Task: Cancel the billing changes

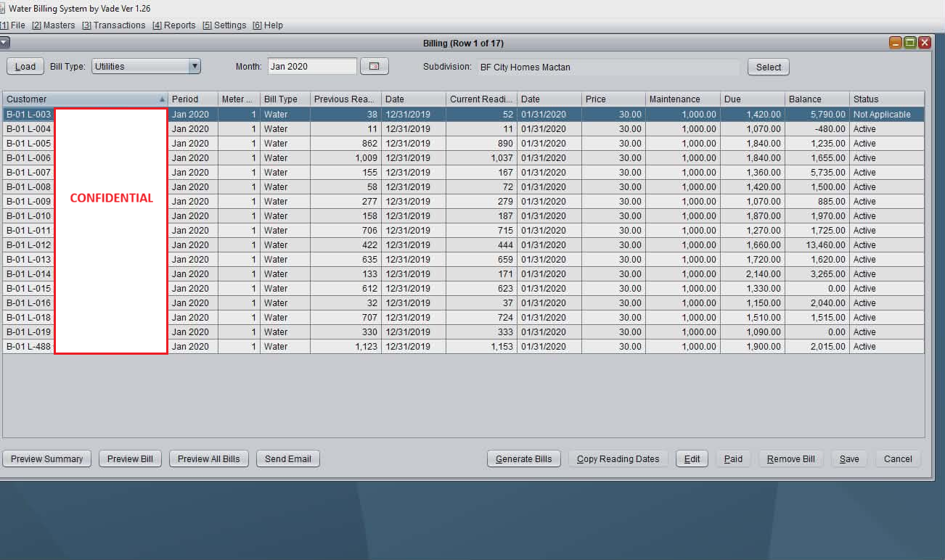Action: tap(898, 459)
